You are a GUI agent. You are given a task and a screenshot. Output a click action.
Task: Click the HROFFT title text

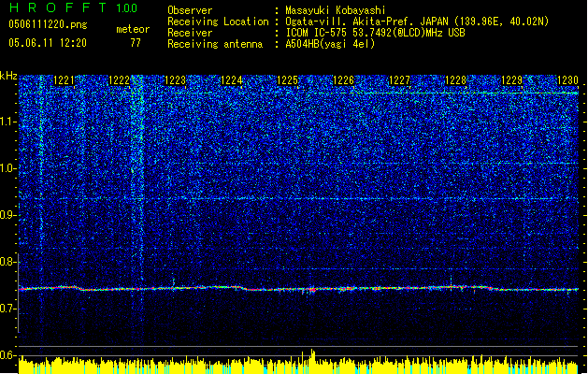click(x=58, y=7)
